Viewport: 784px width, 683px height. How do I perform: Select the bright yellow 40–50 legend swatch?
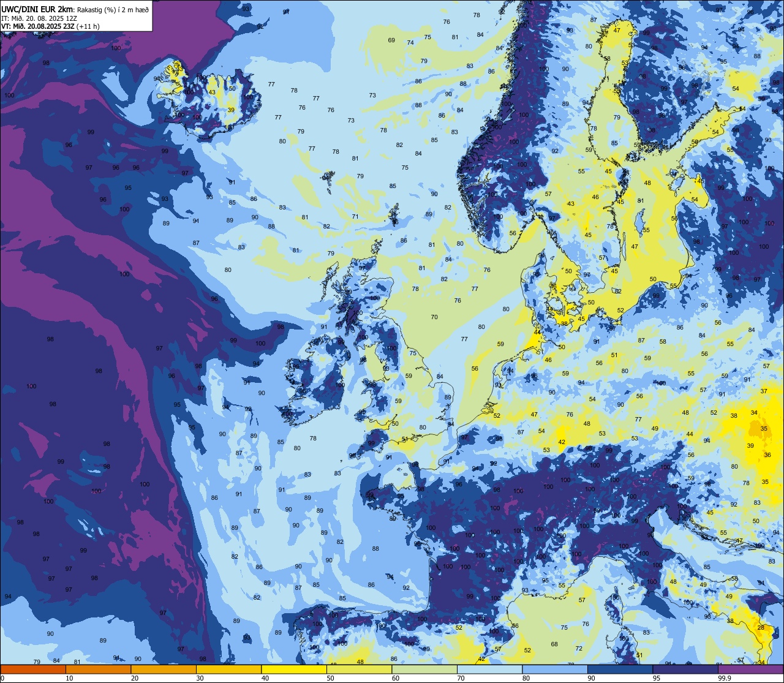click(x=294, y=669)
